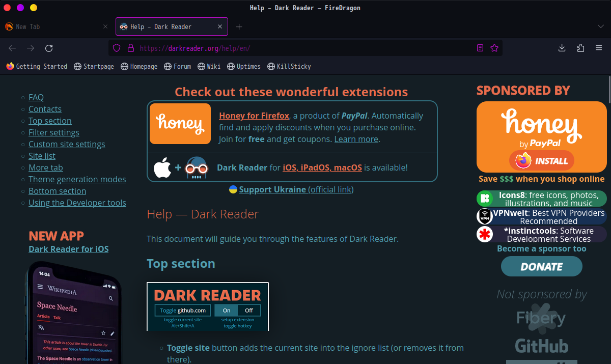Click the Firefox icon beside Getting Started
Image resolution: width=611 pixels, height=364 pixels.
pyautogui.click(x=10, y=66)
